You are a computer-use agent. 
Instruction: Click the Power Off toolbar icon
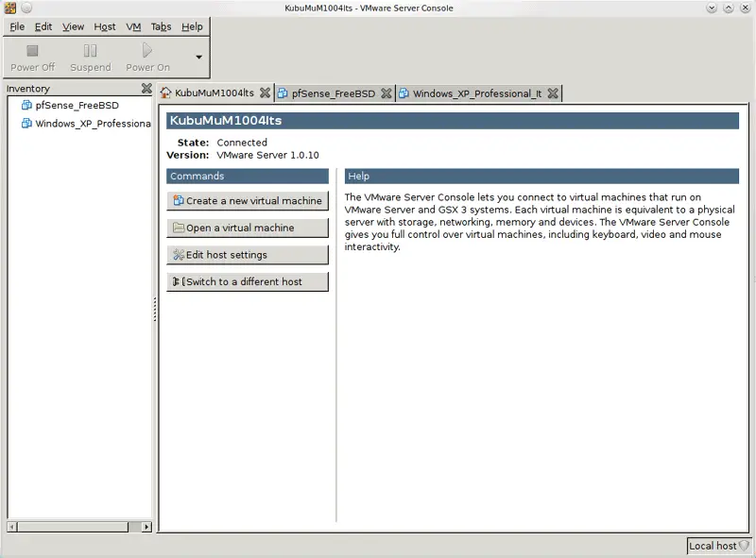coord(32,51)
